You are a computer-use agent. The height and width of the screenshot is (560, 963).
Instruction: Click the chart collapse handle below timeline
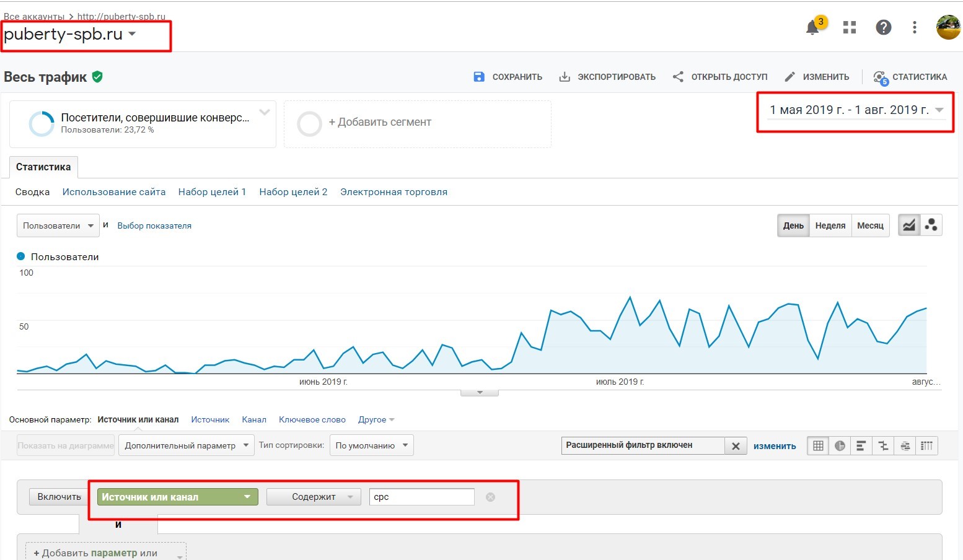[x=480, y=392]
